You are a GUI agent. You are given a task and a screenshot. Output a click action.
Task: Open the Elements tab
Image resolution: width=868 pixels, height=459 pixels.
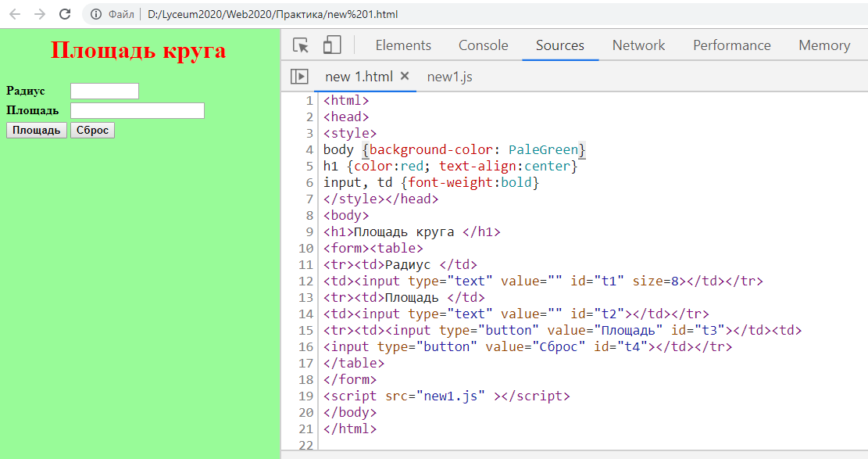coord(403,45)
